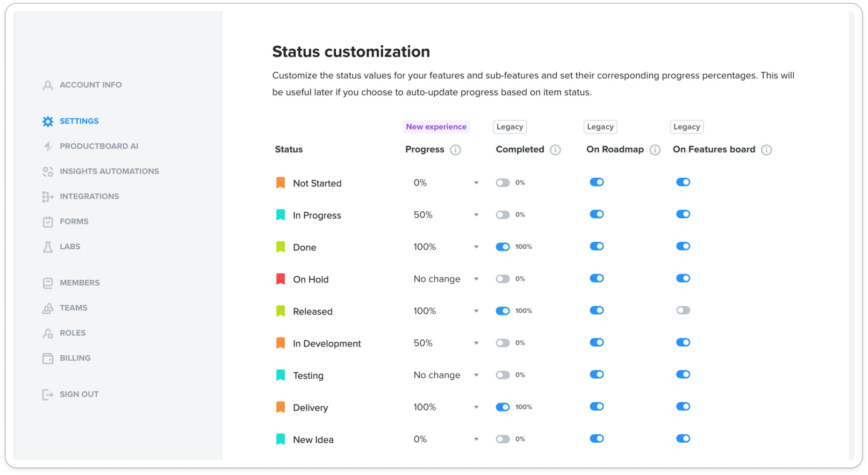Click the New experience badge above Progress

pyautogui.click(x=436, y=127)
